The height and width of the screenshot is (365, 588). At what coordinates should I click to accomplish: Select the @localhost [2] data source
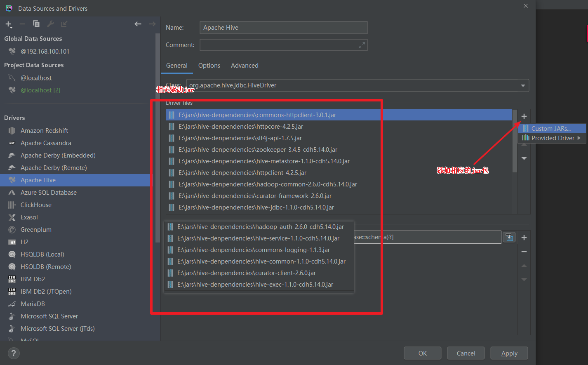click(40, 90)
